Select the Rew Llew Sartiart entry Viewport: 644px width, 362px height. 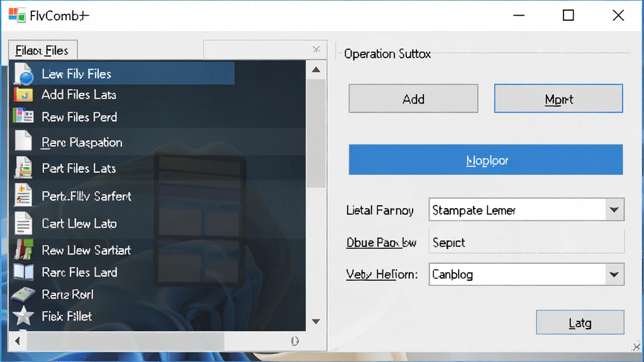click(157, 250)
